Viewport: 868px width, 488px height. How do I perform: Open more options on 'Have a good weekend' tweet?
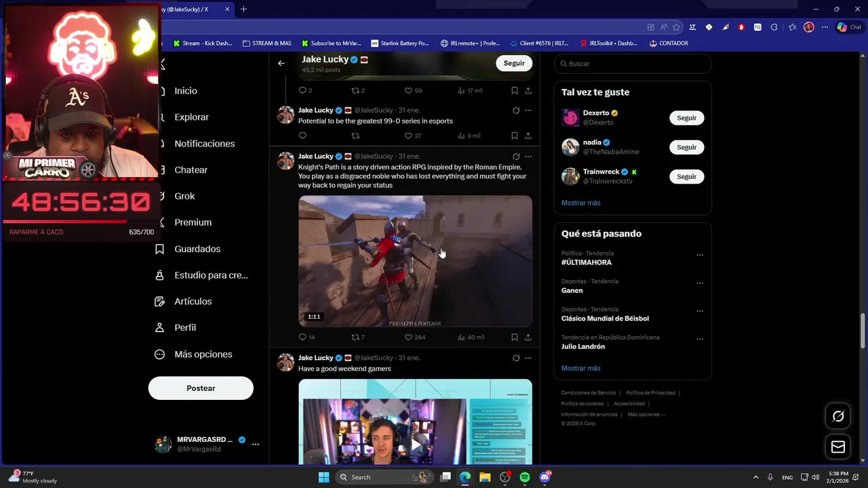click(528, 358)
